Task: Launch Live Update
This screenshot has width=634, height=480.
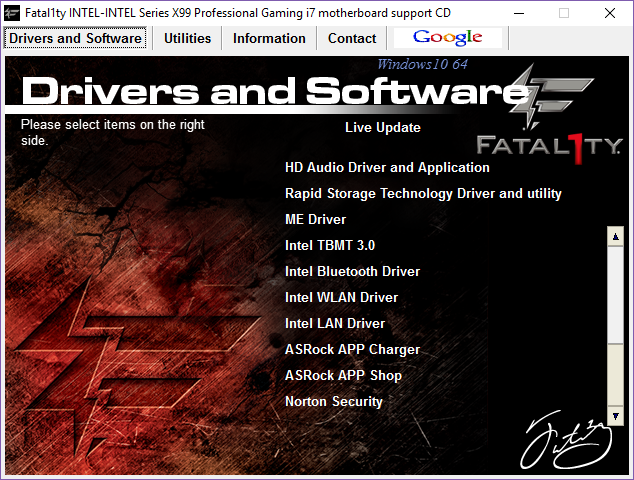Action: click(x=383, y=127)
